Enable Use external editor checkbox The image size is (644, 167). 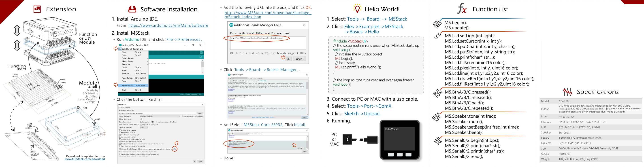tap(120, 137)
